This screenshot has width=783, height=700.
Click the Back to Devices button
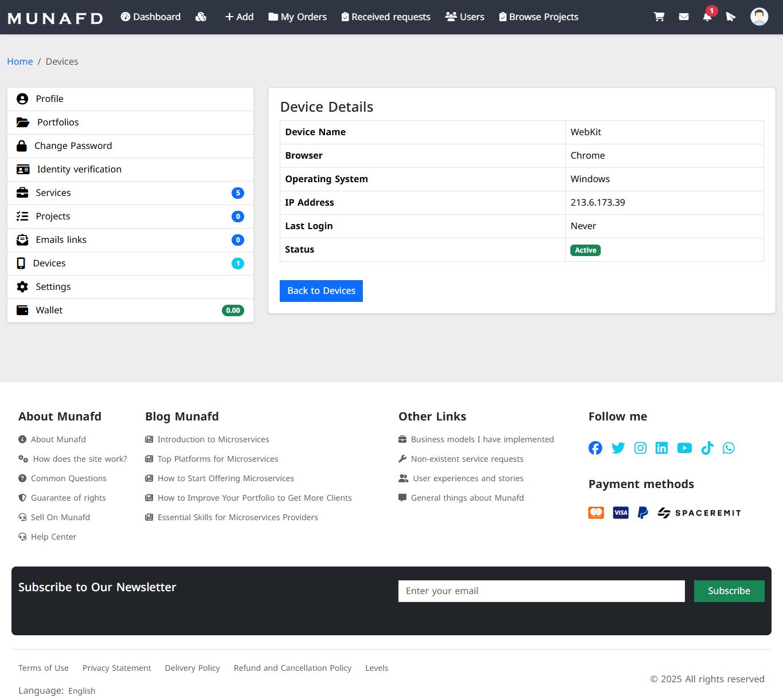321,291
